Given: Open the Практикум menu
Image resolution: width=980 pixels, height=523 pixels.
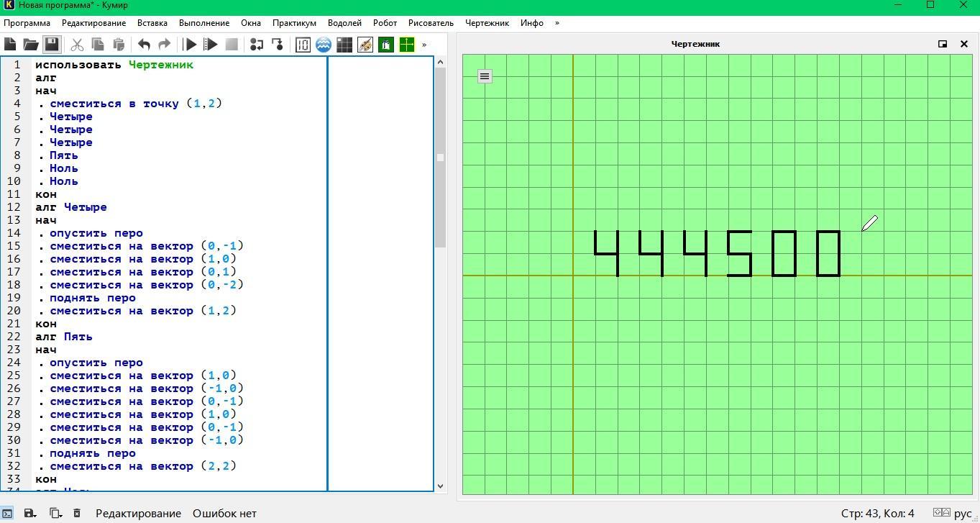Looking at the screenshot, I should point(294,23).
